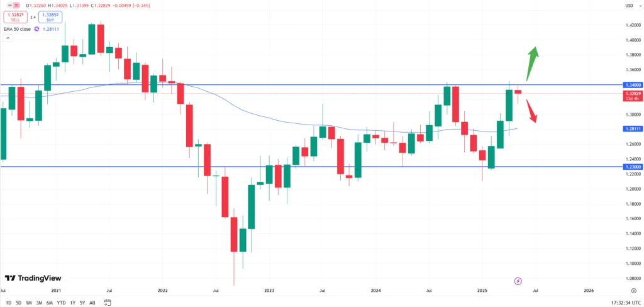Select the green upward arrow drawing
The height and width of the screenshot is (307, 644).
tap(532, 63)
